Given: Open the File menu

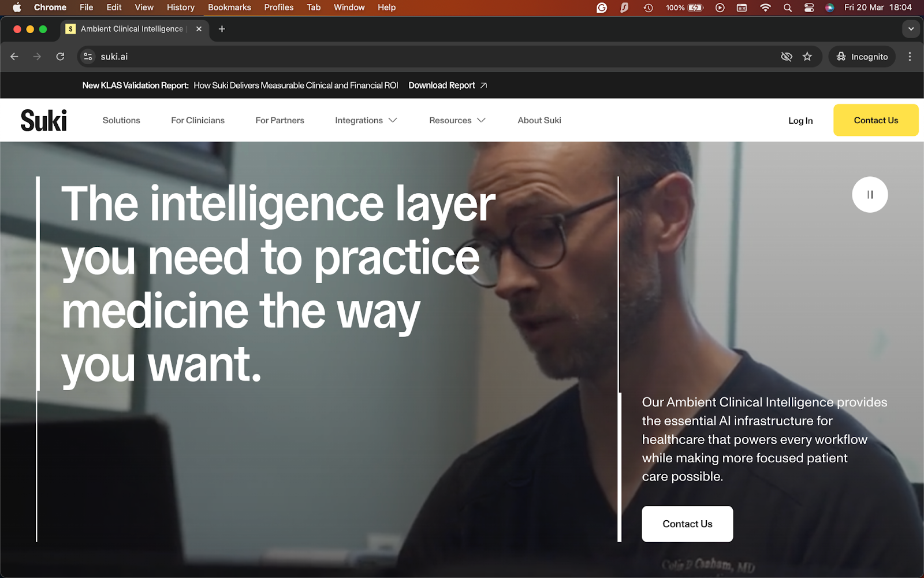Looking at the screenshot, I should click(86, 8).
